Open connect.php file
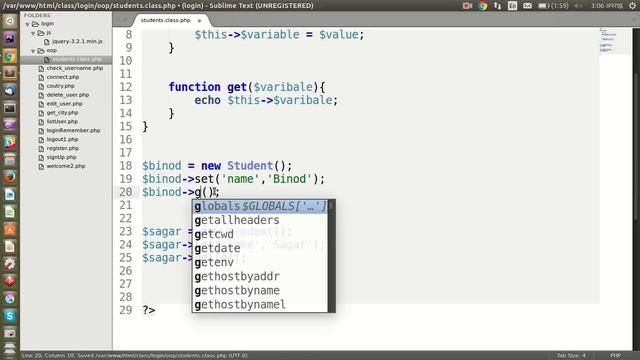 (62, 77)
